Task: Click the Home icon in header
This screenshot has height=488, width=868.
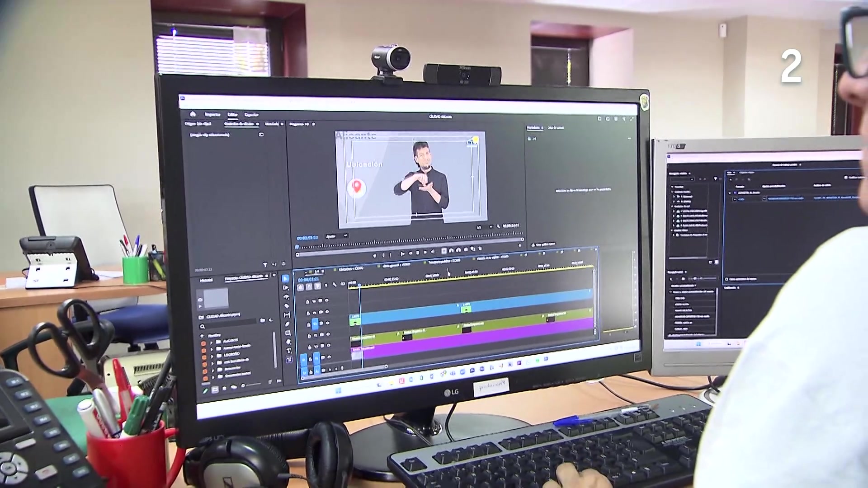Action: [193, 114]
